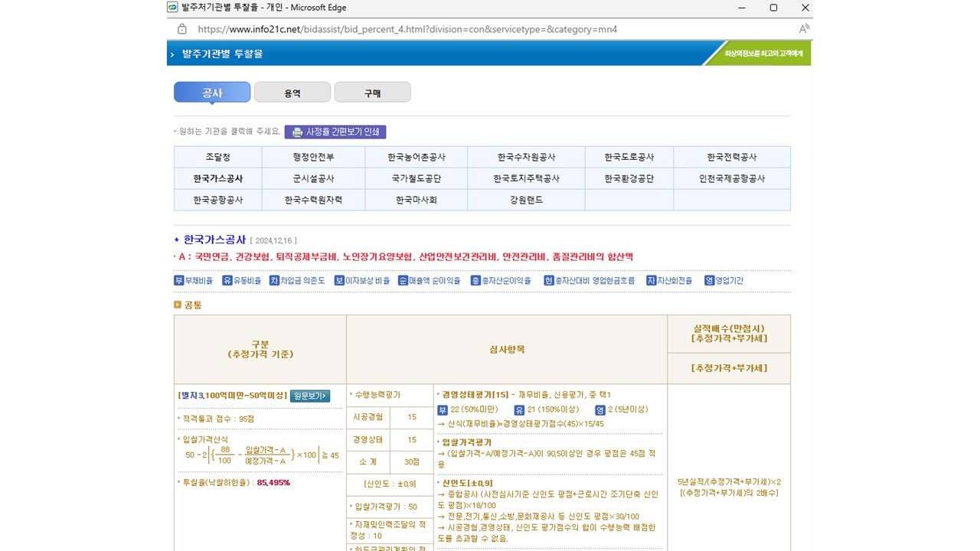The width and height of the screenshot is (980, 551).
Task: Click the Read Aloud icon in address bar
Action: click(804, 29)
